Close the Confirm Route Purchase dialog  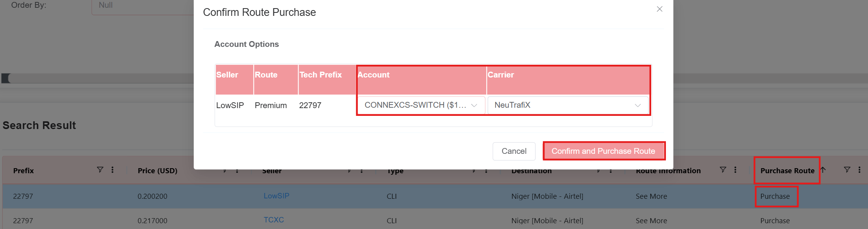point(659,9)
